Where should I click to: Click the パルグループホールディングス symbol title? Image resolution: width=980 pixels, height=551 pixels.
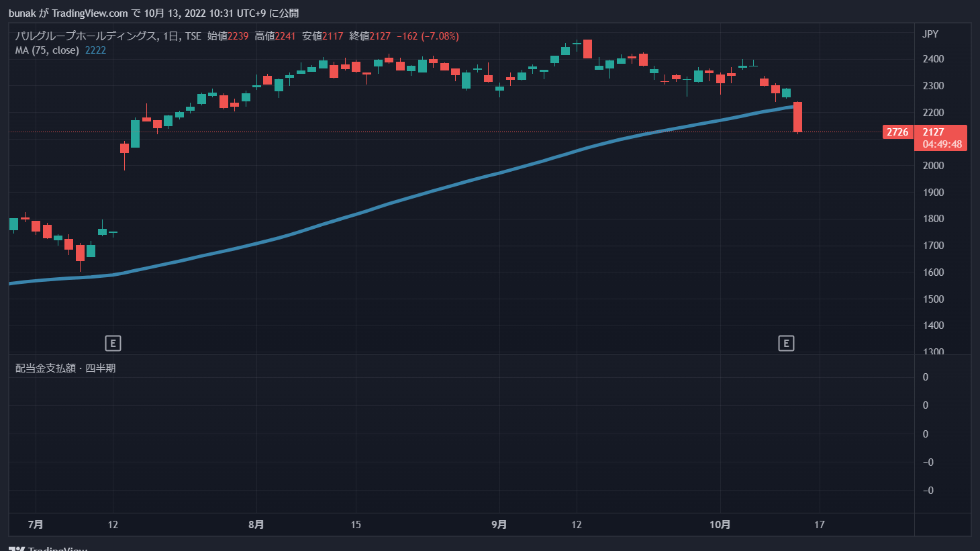(x=87, y=36)
